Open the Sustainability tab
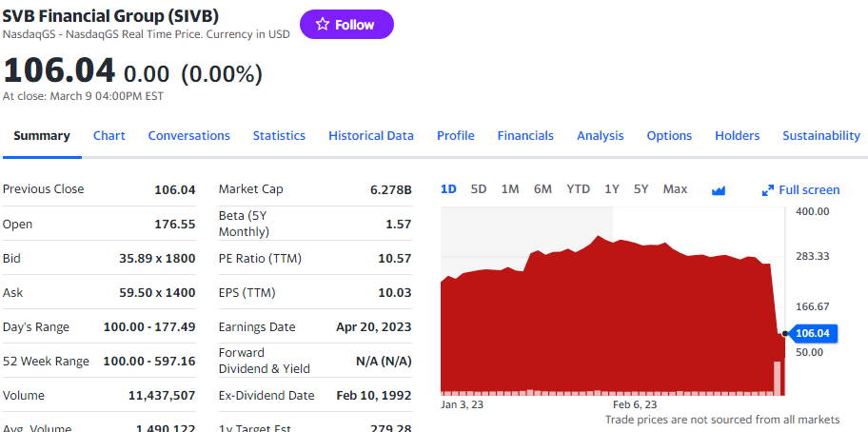This screenshot has width=868, height=432. (821, 135)
